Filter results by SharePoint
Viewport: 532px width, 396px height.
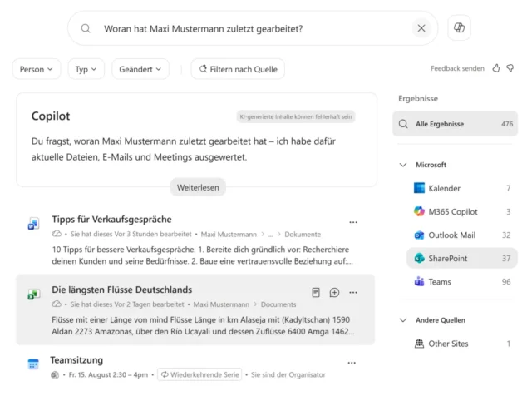462,259
